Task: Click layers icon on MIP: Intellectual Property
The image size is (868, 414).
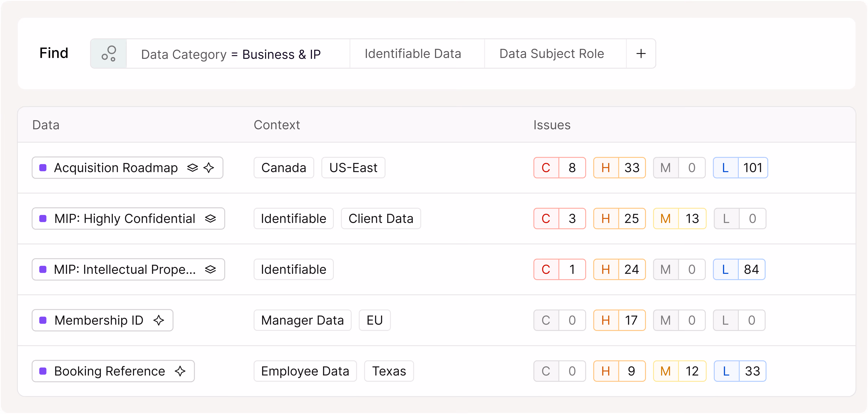Action: (x=210, y=269)
